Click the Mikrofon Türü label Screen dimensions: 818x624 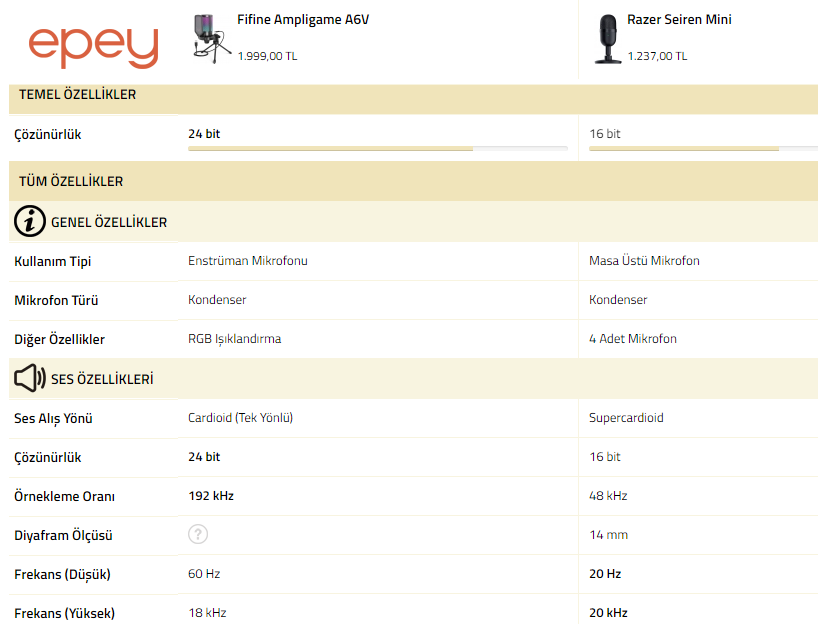point(56,301)
